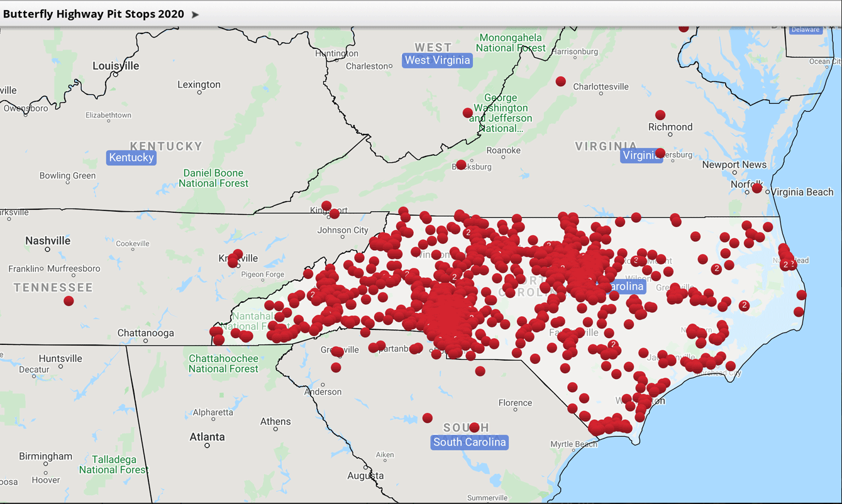Click the red marker near Richmond
This screenshot has width=842, height=504.
660,114
